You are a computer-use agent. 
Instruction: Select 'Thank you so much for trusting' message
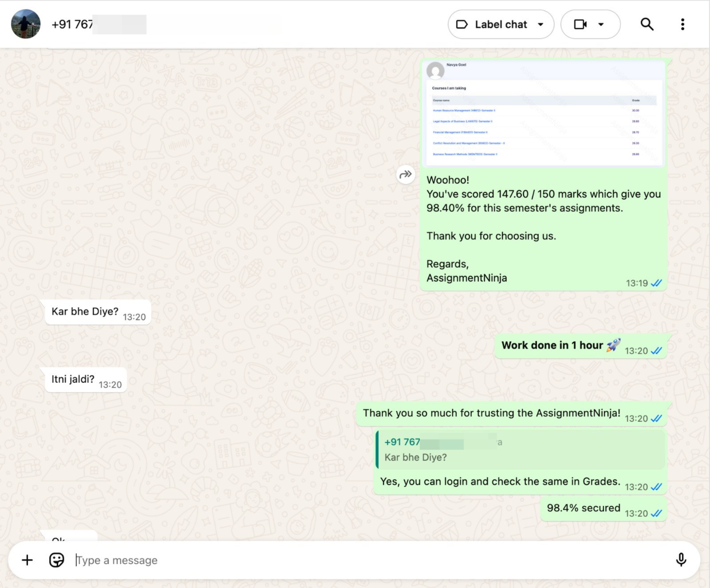(512, 414)
